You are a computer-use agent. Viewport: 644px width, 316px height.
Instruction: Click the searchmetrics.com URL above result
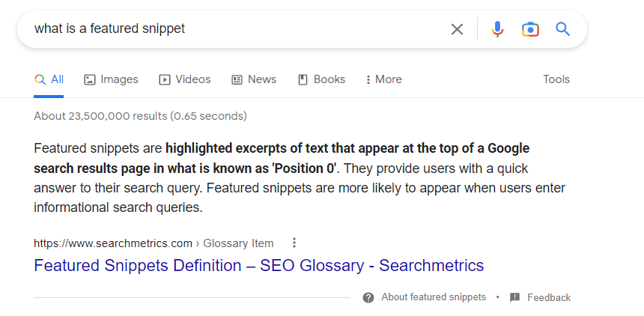113,243
